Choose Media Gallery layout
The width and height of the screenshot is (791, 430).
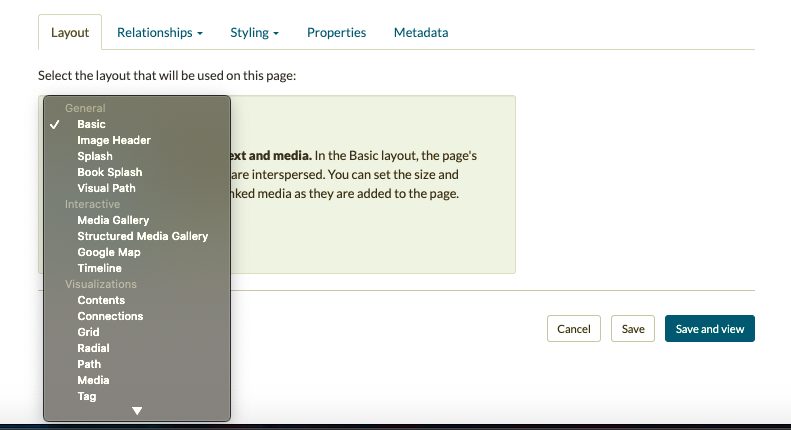pos(113,220)
